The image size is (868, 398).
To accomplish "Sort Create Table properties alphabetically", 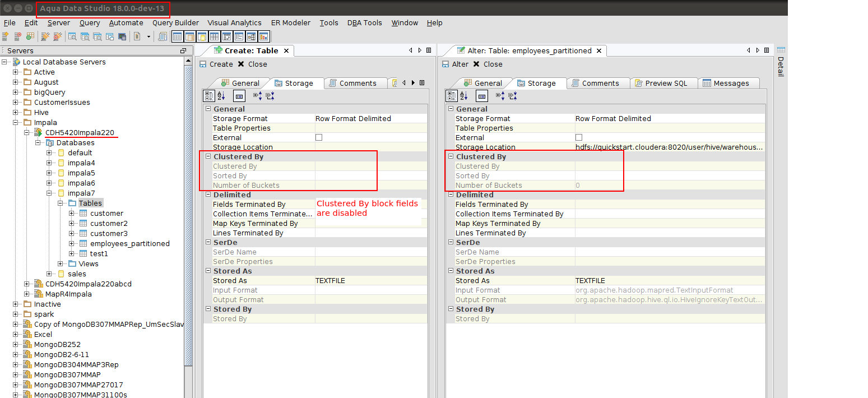I will click(221, 96).
